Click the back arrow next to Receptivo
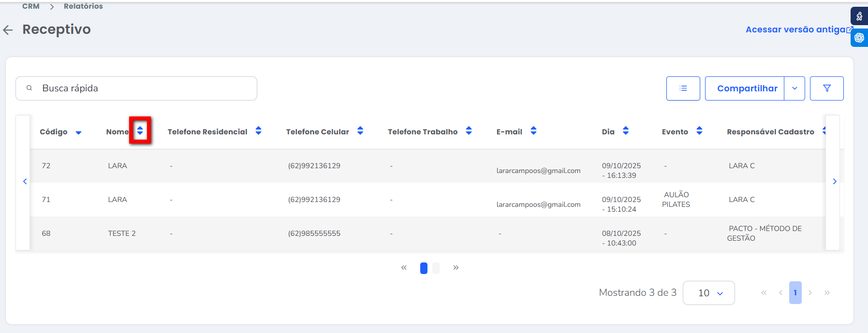 [x=8, y=30]
